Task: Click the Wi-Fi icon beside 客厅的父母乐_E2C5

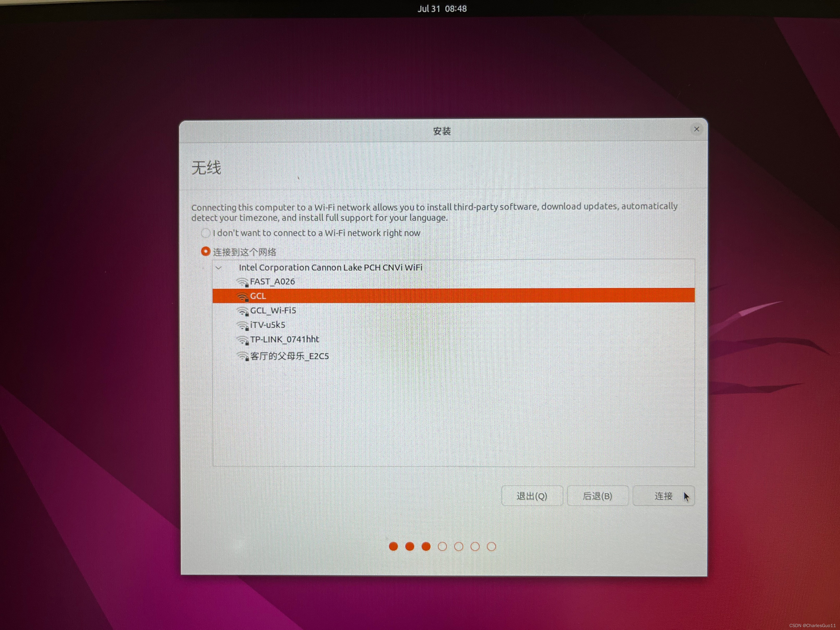Action: point(242,356)
